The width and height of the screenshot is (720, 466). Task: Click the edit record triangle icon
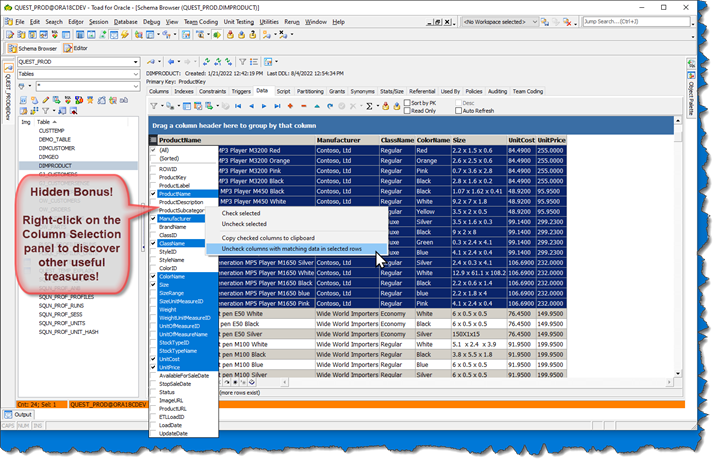(317, 106)
